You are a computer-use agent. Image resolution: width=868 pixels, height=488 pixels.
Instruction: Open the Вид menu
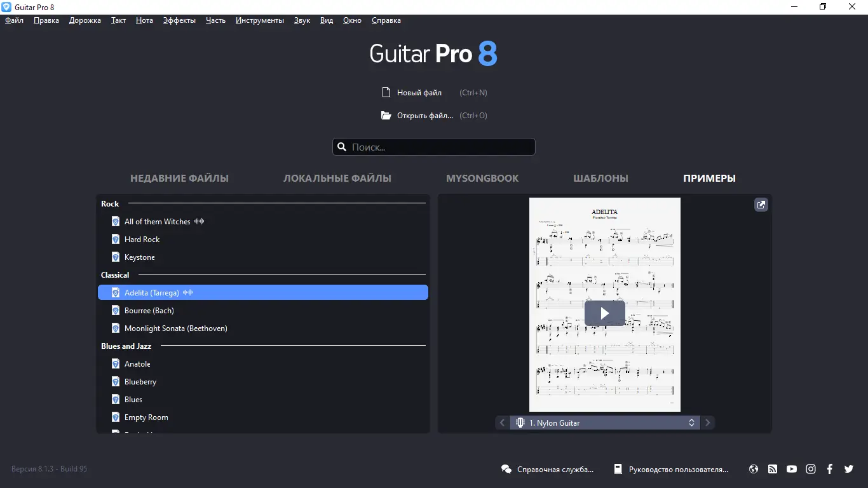[x=327, y=20]
